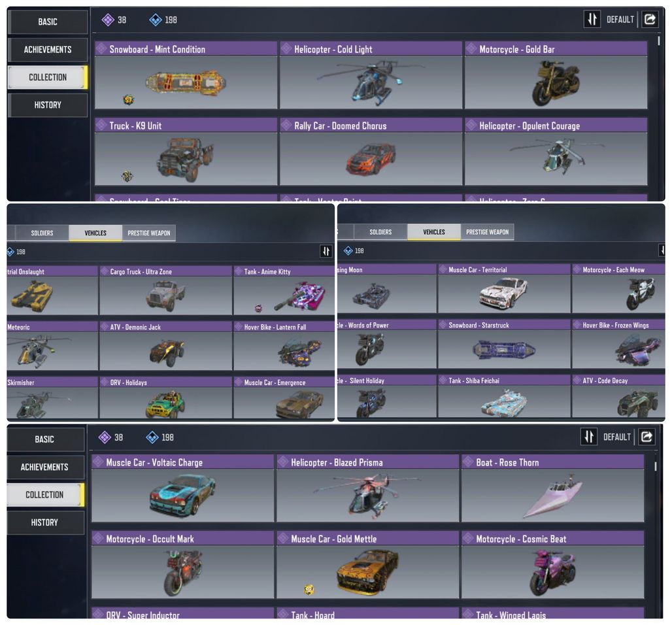This screenshot has height=625, width=672.
Task: Select the PRESTIGE WEAPON tab in left panel
Action: pos(148,233)
